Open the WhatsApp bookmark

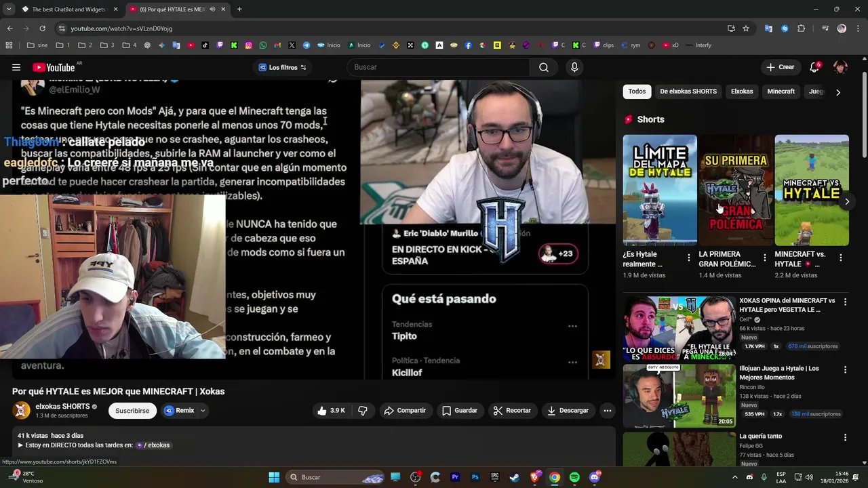click(x=263, y=45)
